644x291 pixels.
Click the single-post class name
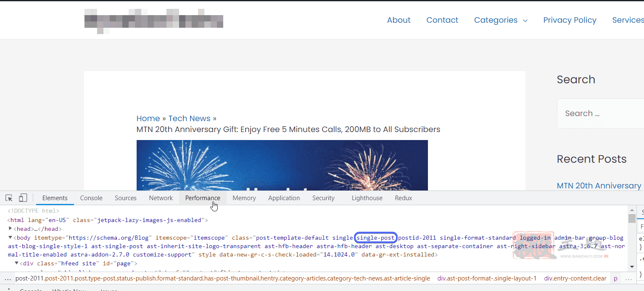pos(375,238)
